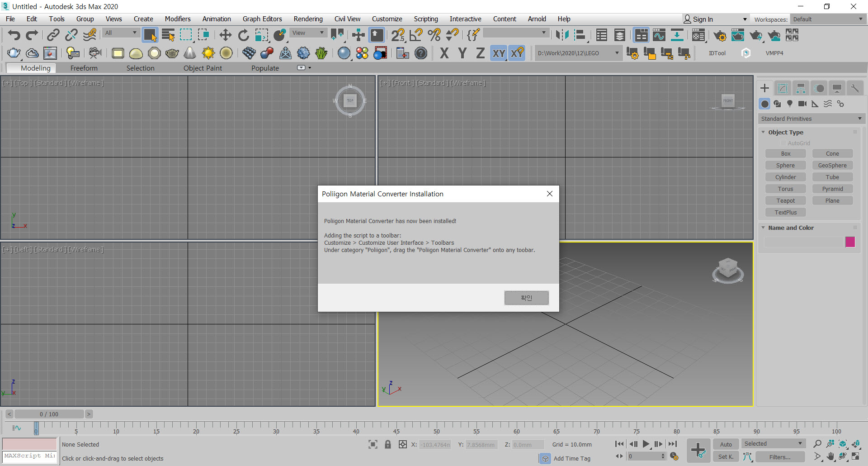The height and width of the screenshot is (466, 868).
Task: Click the time slider 0 / 100 handle
Action: tap(49, 414)
